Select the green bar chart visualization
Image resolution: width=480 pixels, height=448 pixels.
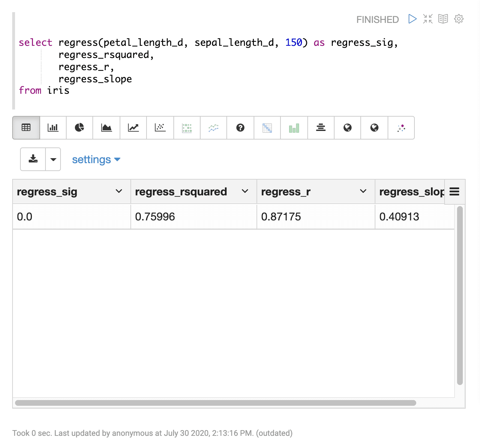[294, 128]
